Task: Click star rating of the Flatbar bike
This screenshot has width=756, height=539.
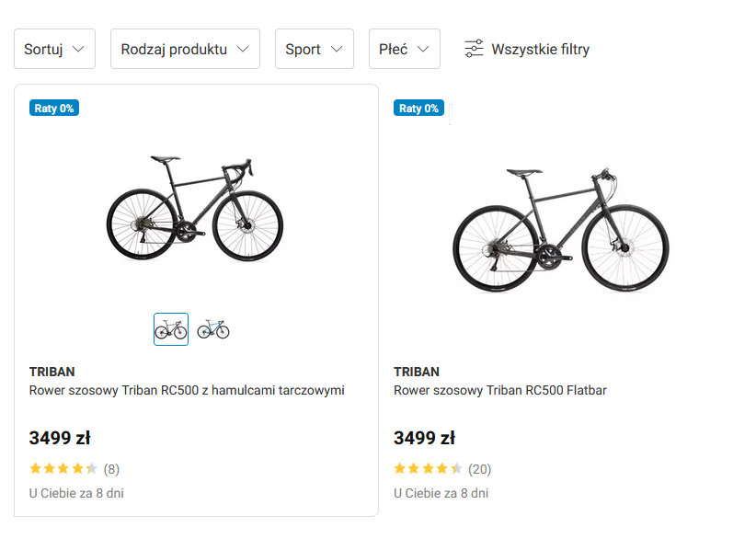Action: pos(429,468)
